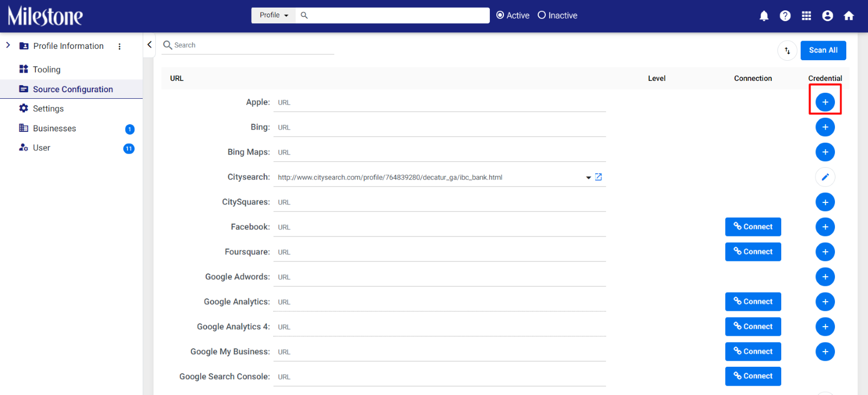Add credential for Bing Maps
868x395 pixels.
point(825,152)
